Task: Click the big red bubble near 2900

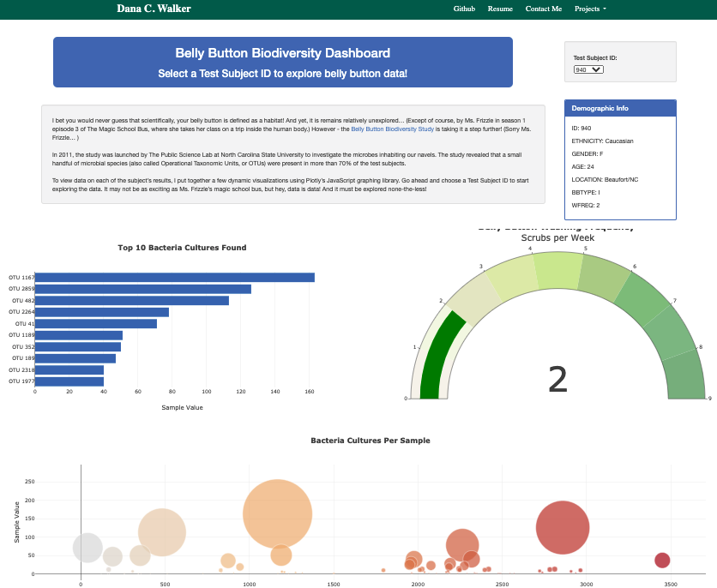Action: (x=563, y=526)
